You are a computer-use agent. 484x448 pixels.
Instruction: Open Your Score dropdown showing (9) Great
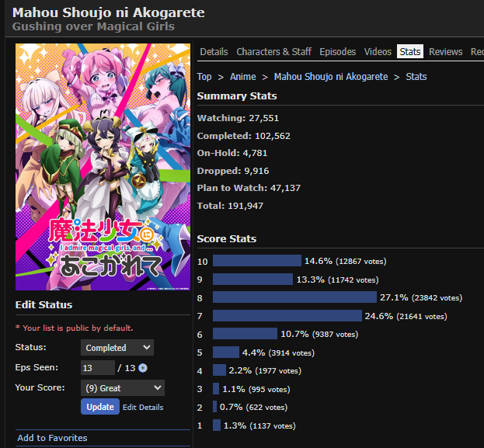(123, 388)
